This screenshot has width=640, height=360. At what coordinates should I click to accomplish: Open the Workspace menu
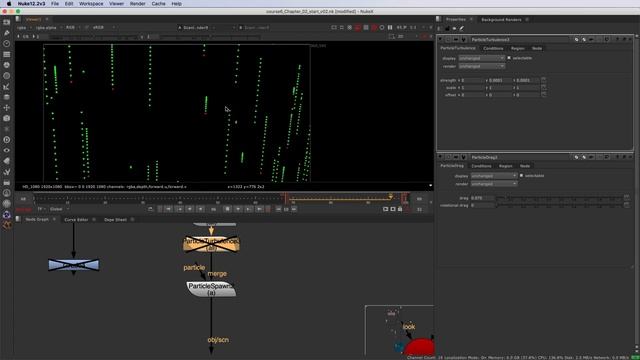click(91, 4)
